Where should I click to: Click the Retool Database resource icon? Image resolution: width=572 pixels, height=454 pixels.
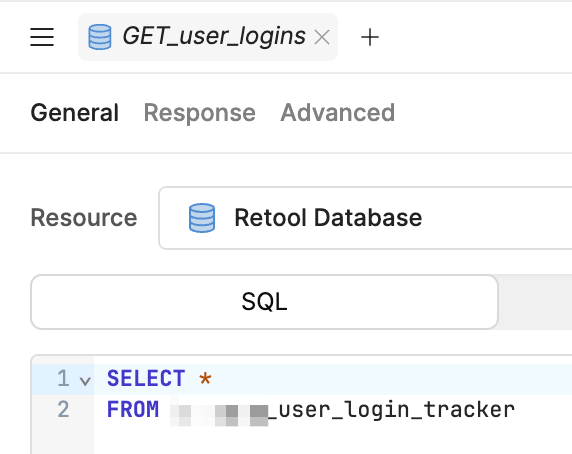pos(202,218)
